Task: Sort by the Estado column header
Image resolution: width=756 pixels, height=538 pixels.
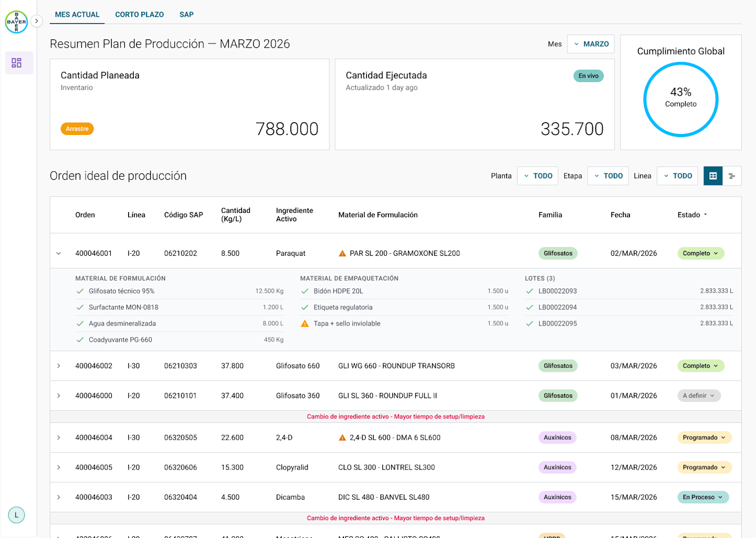Action: click(692, 215)
